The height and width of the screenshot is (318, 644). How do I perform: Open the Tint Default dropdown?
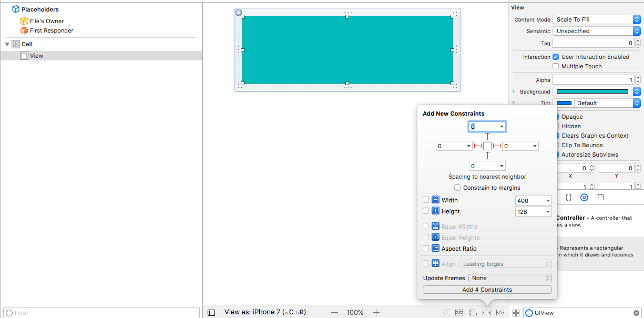point(607,103)
